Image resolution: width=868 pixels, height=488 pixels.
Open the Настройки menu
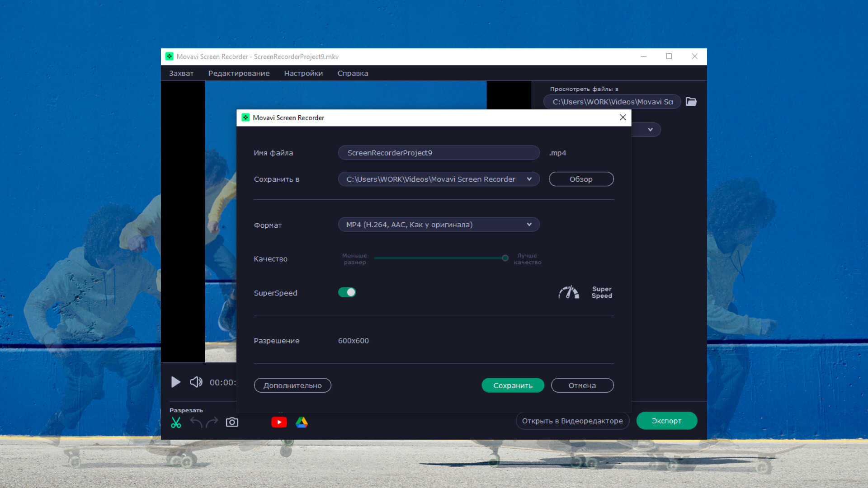pos(303,73)
